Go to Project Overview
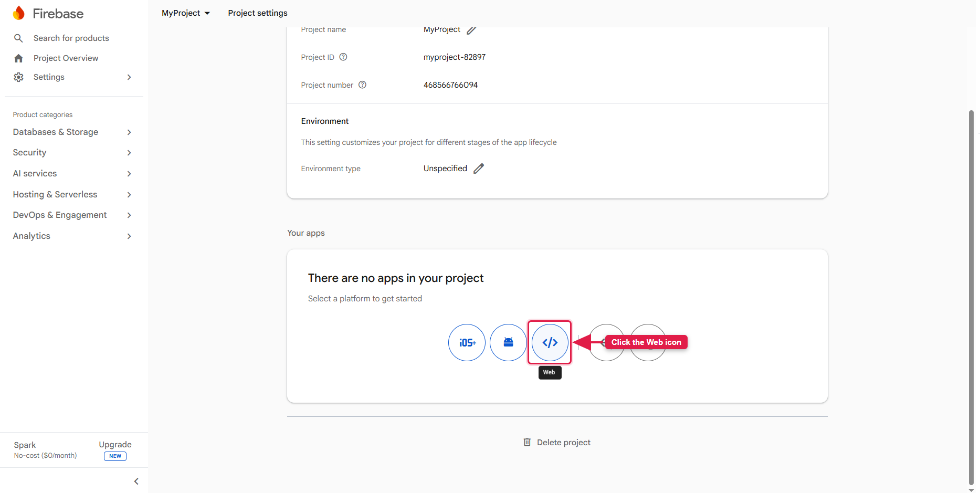This screenshot has width=980, height=493. pos(66,58)
